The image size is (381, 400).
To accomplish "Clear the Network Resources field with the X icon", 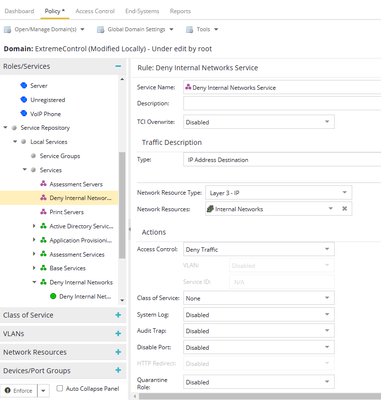I will pos(345,209).
